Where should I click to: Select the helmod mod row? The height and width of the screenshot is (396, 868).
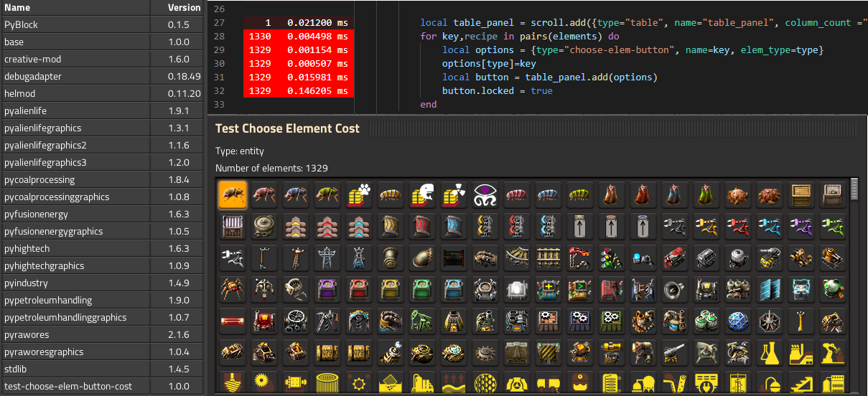(102, 93)
